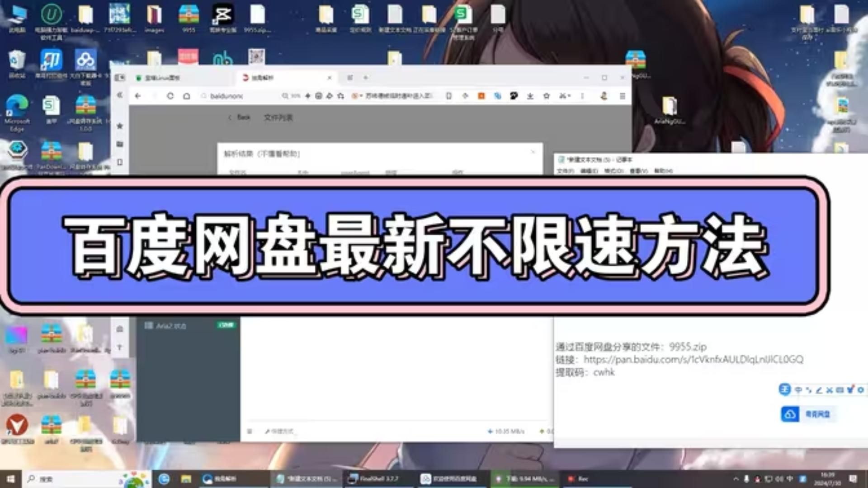
Task: Click the black panda-like extension icon
Action: point(514,96)
